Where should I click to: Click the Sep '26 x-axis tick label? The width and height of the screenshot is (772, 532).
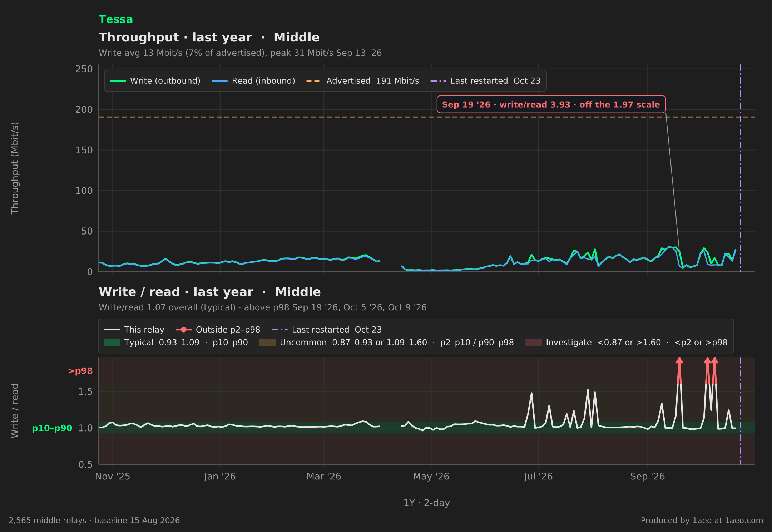coord(647,477)
